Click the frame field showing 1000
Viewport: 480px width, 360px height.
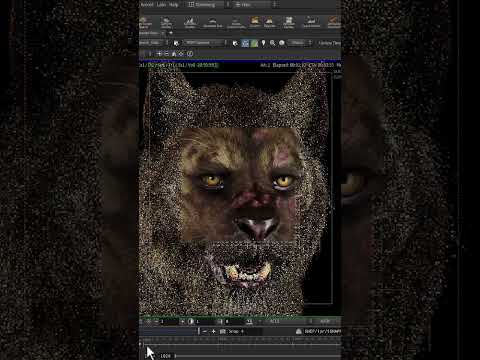click(166, 356)
